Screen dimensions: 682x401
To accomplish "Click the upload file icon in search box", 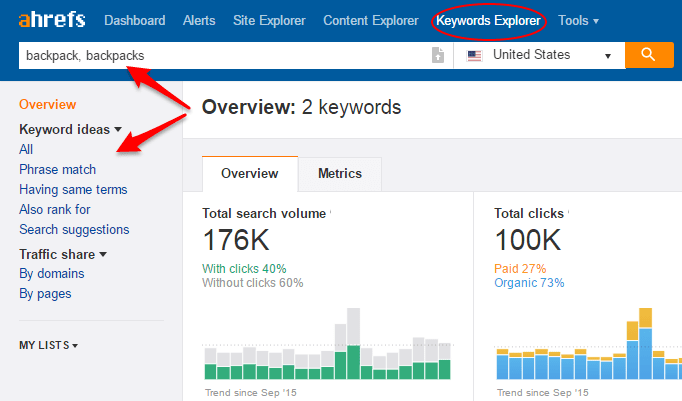I will (x=437, y=56).
